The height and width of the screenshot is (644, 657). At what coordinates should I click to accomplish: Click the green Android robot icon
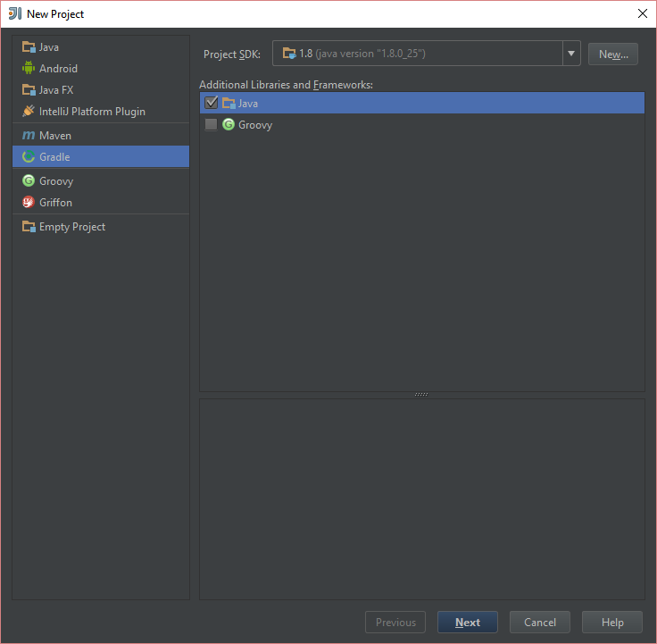coord(29,68)
